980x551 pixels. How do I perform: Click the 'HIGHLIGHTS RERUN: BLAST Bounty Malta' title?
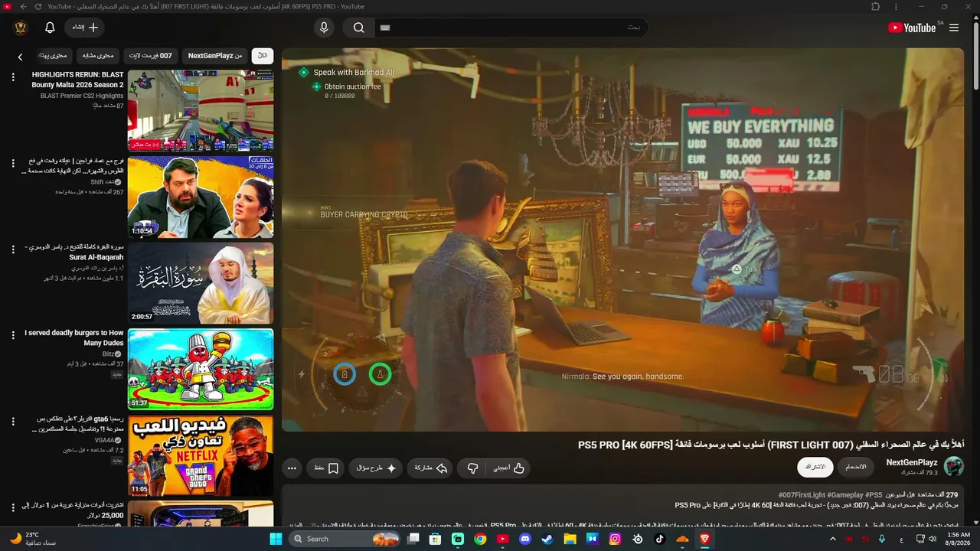77,80
